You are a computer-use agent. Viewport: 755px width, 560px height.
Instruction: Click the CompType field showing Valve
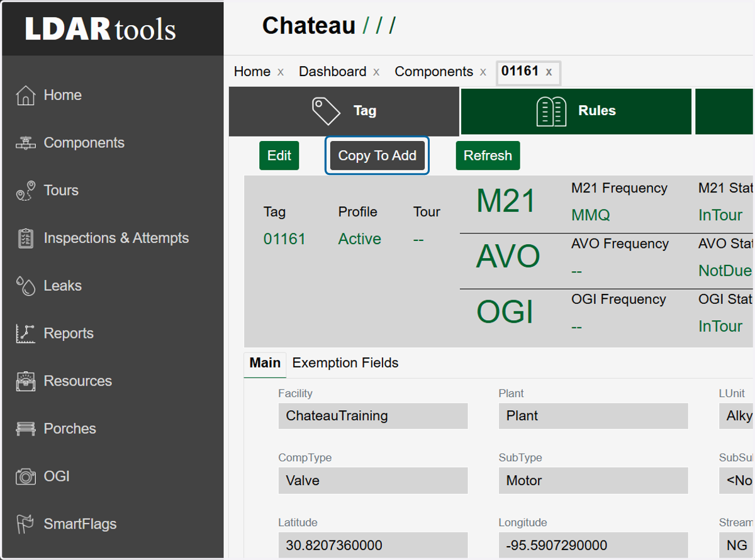coord(373,481)
